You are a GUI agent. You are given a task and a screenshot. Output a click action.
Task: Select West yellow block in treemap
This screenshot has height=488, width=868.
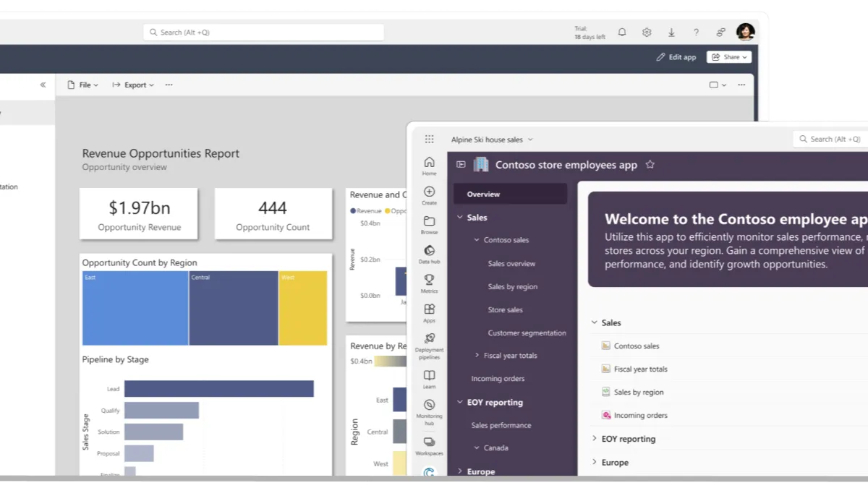(303, 308)
